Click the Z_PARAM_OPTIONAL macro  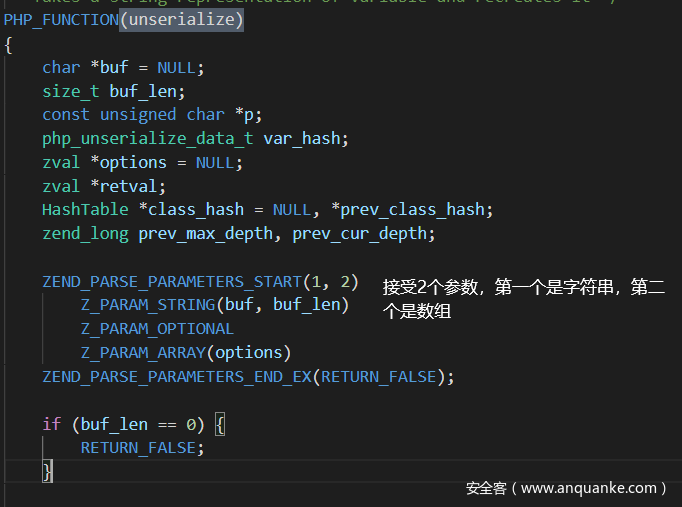click(157, 328)
